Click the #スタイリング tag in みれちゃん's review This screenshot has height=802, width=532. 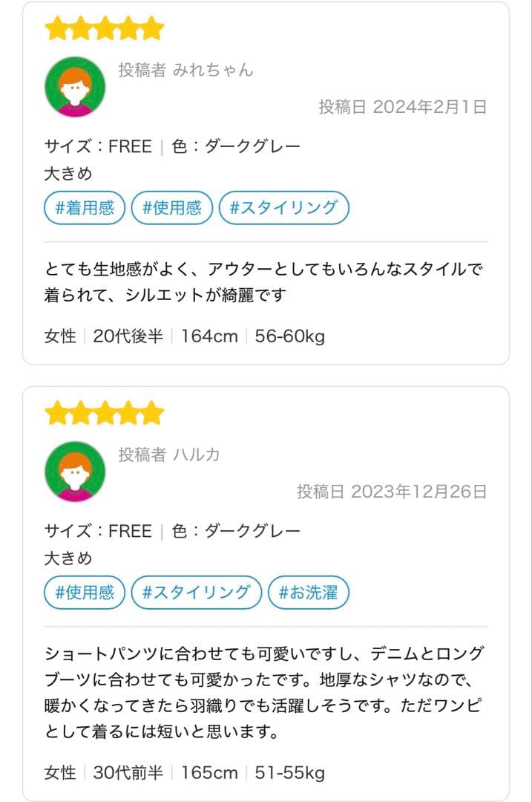tap(285, 208)
